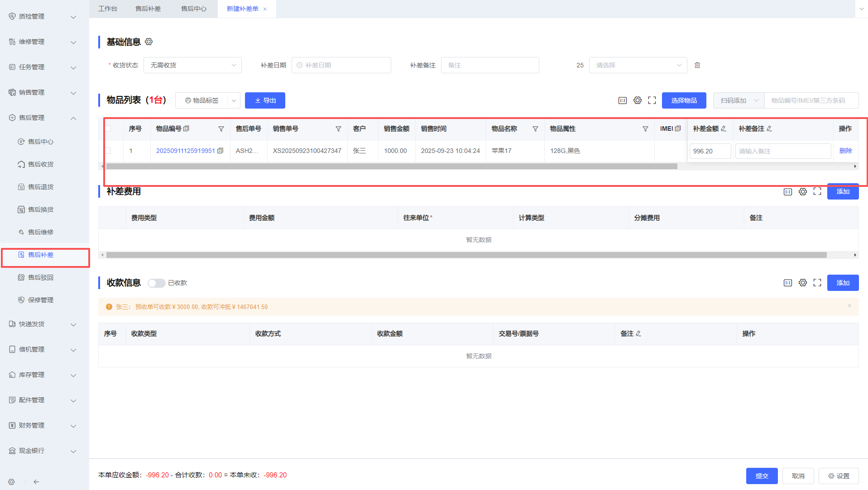
Task: Click the trash icon in 基础信息 row
Action: point(697,65)
